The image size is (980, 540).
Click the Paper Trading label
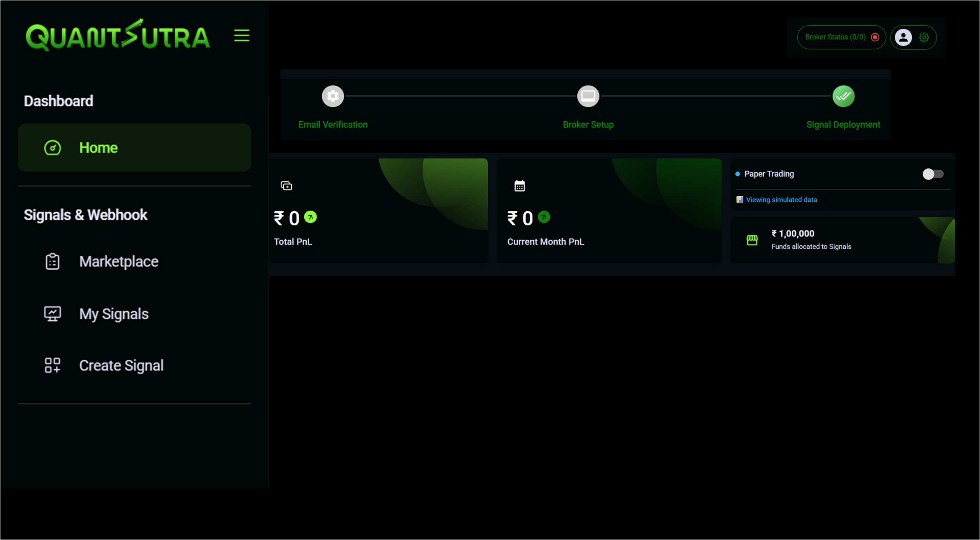769,174
